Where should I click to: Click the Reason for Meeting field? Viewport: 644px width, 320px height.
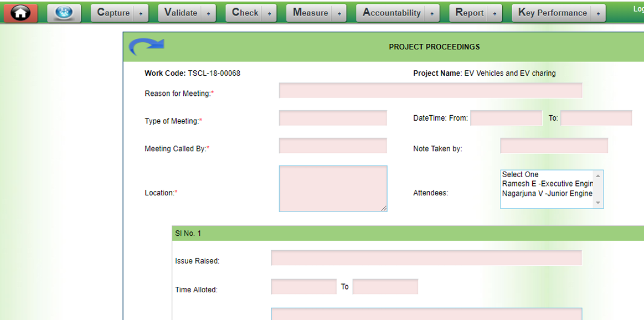(430, 91)
